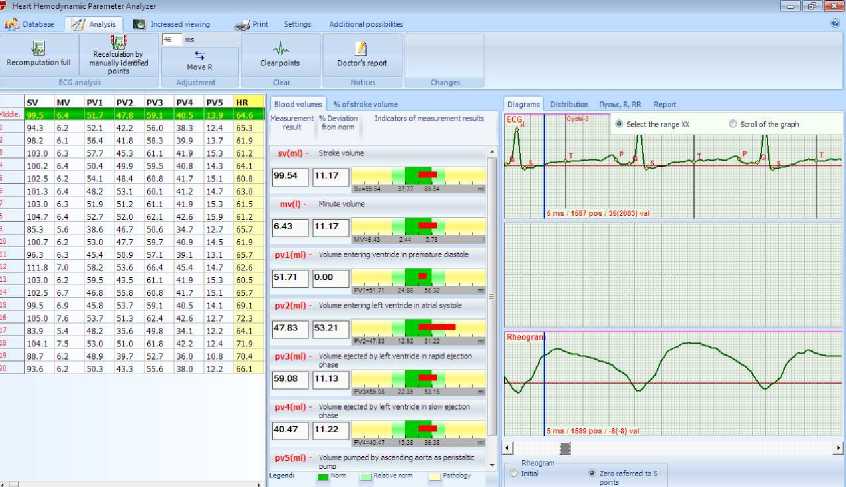Open the Increased viewing icon
The height and width of the screenshot is (487, 846).
[x=139, y=22]
